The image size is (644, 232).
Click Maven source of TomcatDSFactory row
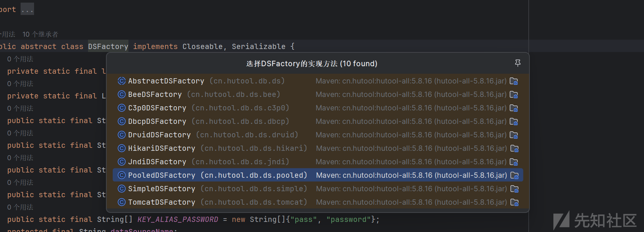(411, 202)
